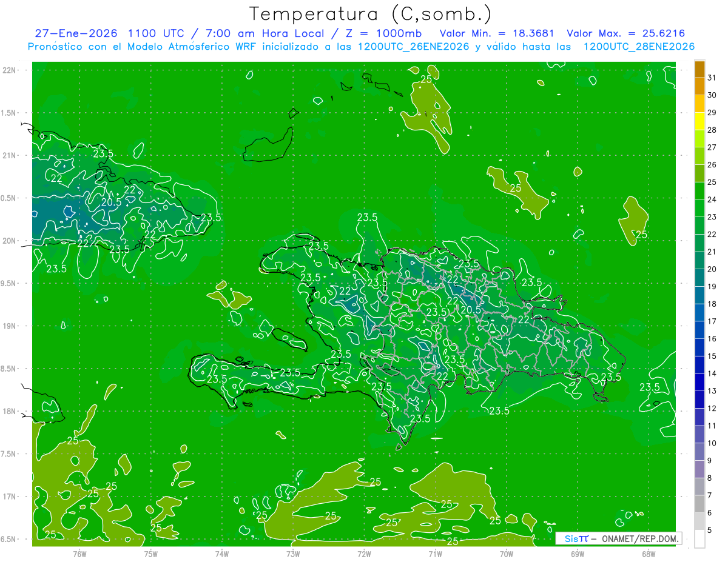Click colorbar label '19'

click(x=712, y=286)
